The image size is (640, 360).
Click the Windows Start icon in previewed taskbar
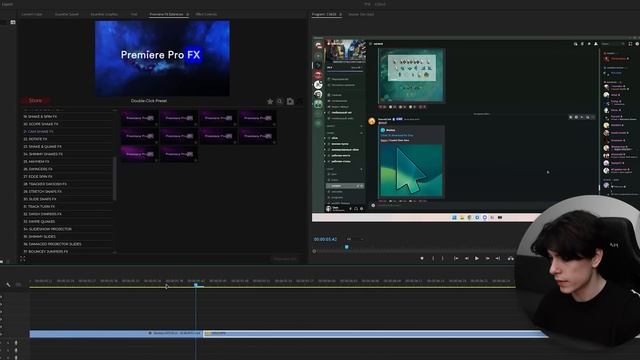point(454,218)
